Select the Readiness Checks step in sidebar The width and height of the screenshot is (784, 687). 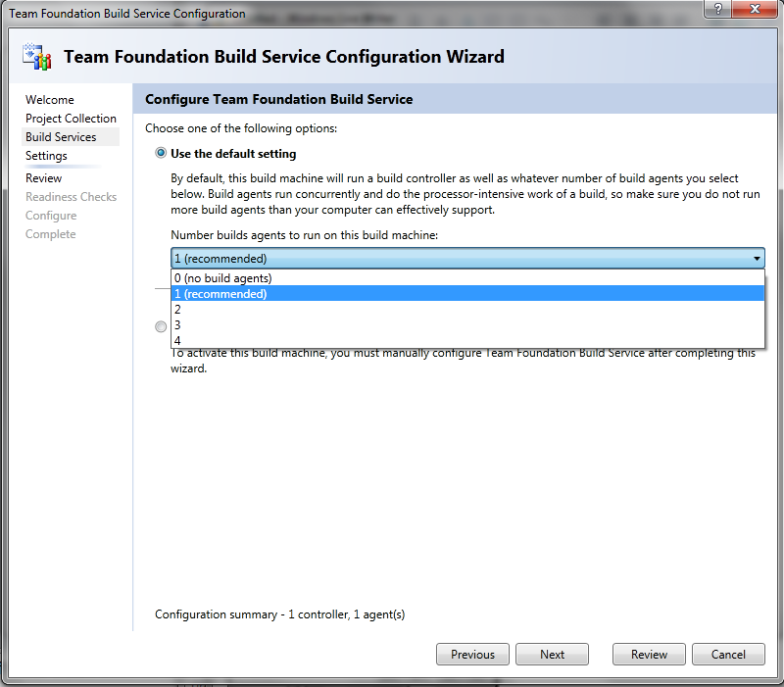71,197
